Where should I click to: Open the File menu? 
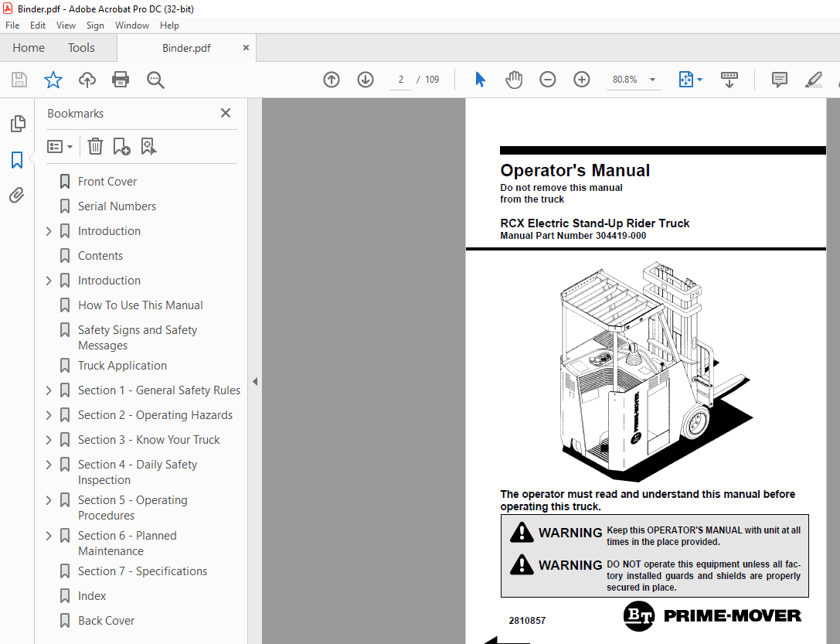(12, 26)
